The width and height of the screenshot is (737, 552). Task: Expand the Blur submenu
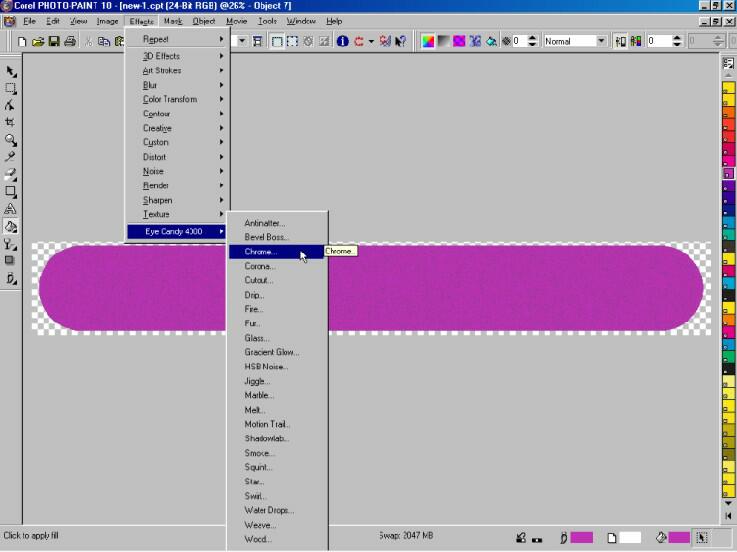(x=177, y=85)
